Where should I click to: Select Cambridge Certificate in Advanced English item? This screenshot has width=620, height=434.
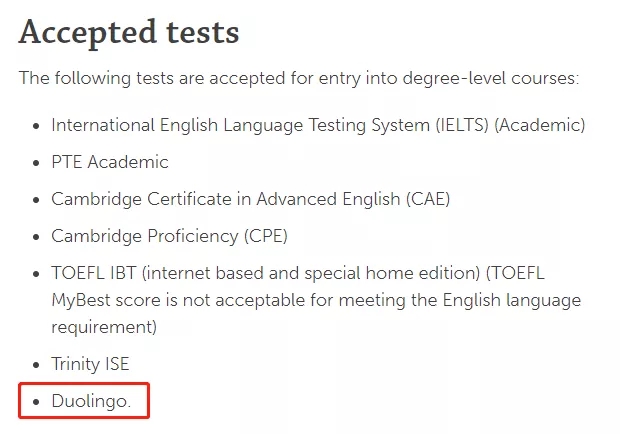(x=251, y=199)
